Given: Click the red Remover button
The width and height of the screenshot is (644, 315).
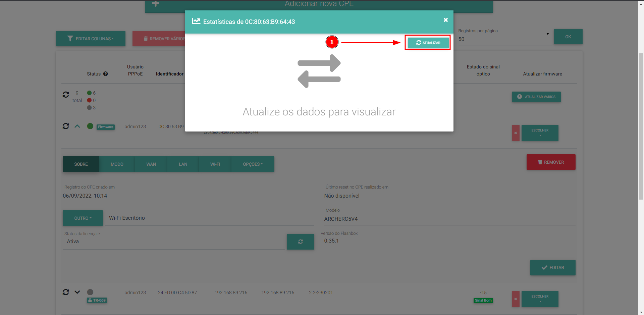Looking at the screenshot, I should click(x=551, y=162).
